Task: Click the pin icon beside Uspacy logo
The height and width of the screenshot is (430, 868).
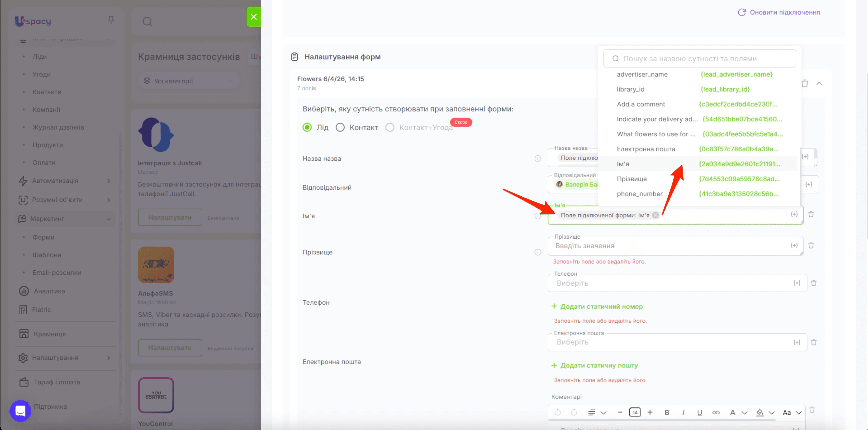Action: [x=111, y=20]
